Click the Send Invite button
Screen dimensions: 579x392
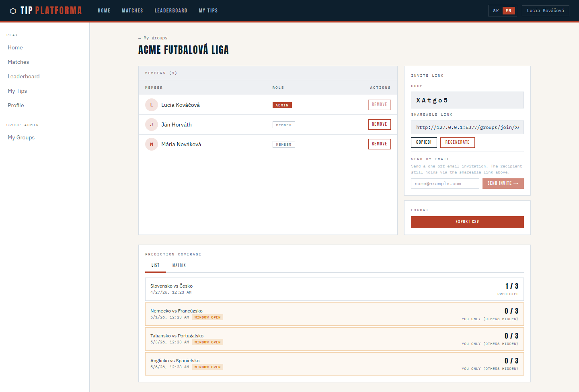(503, 184)
